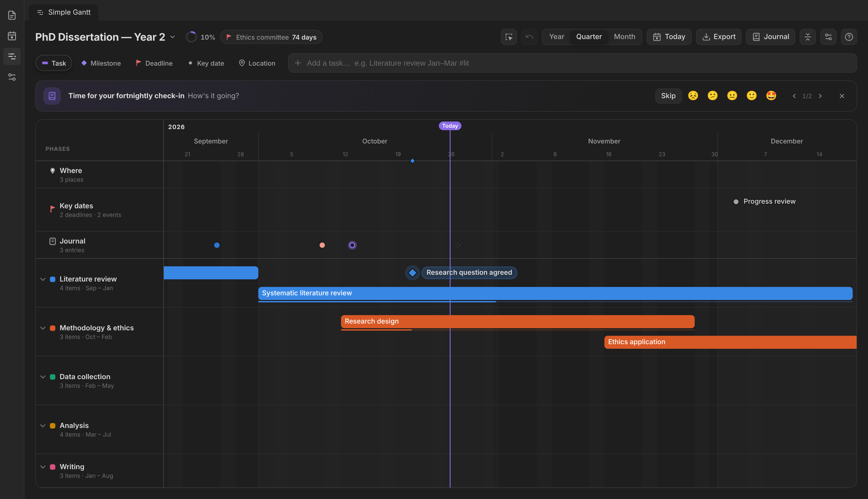Click Methodology & ethics orange swatch

coord(52,328)
